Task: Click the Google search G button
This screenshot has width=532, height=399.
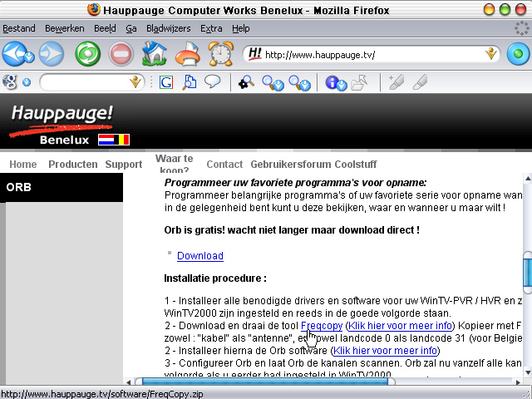Action: (166, 82)
